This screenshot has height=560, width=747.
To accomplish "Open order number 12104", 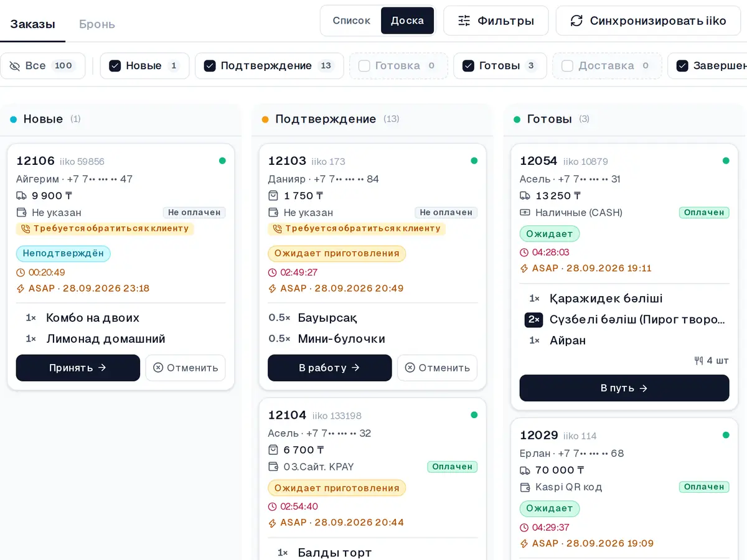I will [287, 415].
